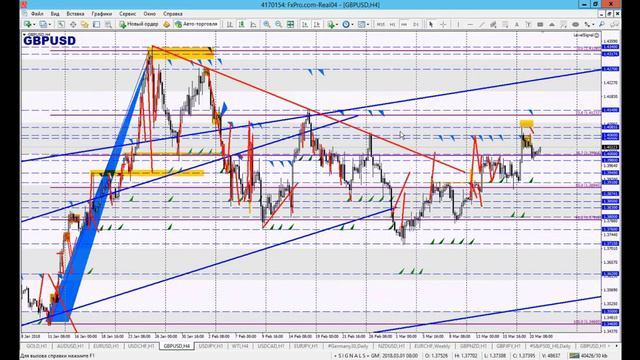Click the tile windows grid icon

click(291, 24)
